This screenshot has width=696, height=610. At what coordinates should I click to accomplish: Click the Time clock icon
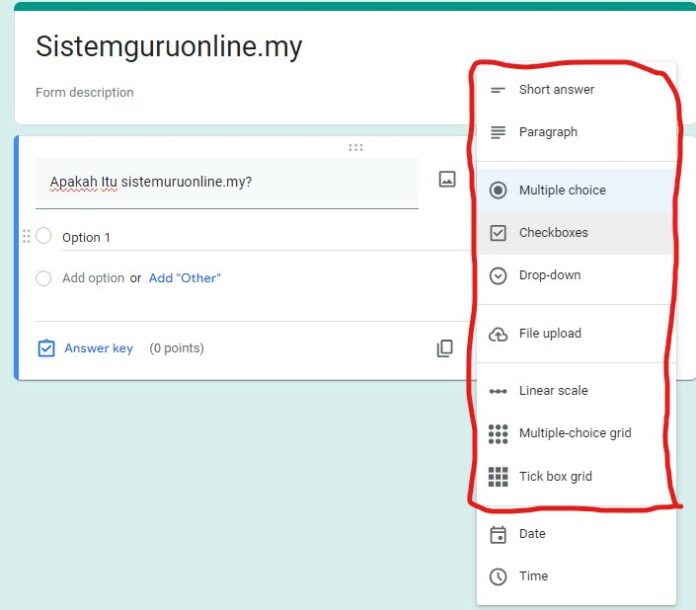click(498, 577)
